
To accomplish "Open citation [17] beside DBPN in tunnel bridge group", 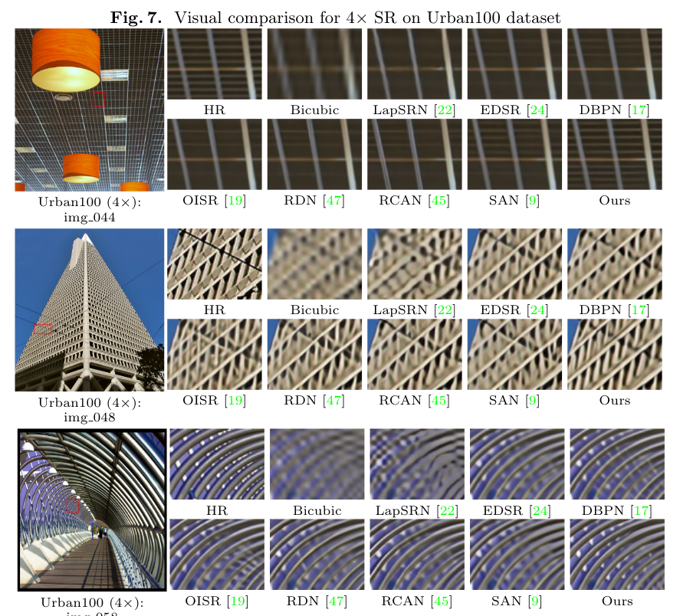I will coord(641,511).
